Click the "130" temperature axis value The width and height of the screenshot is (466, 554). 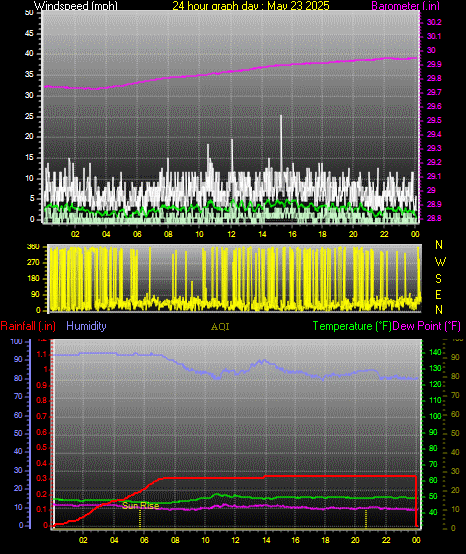click(x=435, y=368)
